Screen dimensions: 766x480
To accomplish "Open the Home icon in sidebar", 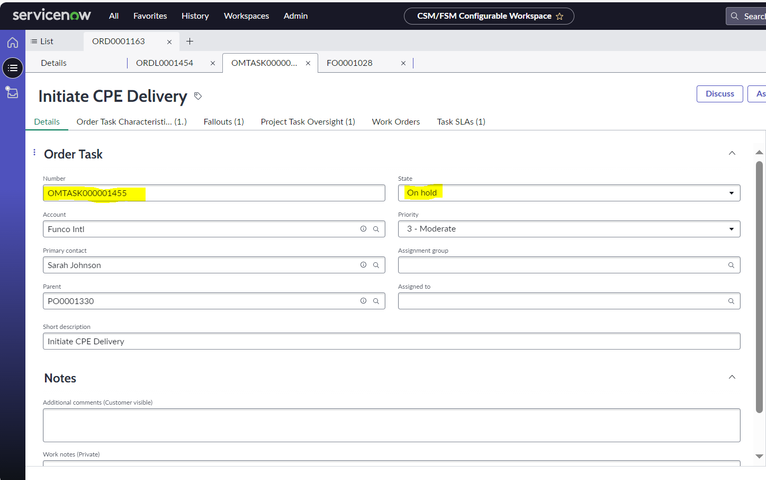I will pyautogui.click(x=13, y=42).
